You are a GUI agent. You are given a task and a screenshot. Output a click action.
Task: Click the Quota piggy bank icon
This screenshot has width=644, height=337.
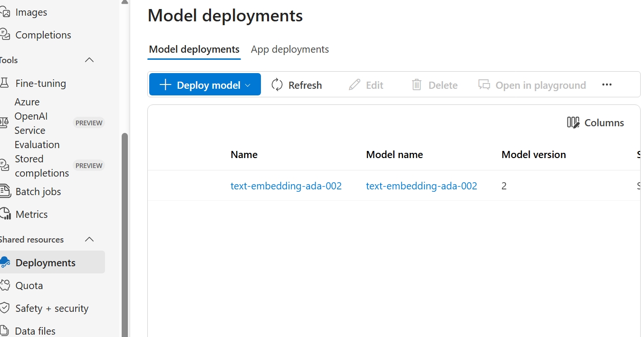[x=5, y=285]
